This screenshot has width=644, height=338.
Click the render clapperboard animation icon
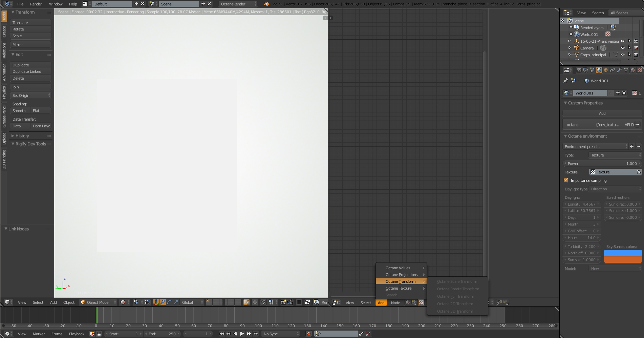pyautogui.click(x=290, y=302)
